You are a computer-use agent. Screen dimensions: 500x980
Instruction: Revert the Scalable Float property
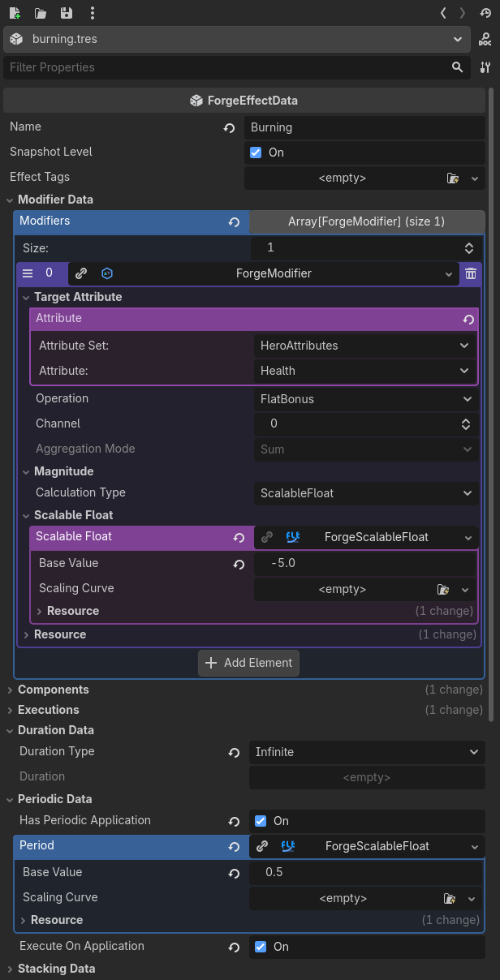click(x=239, y=538)
